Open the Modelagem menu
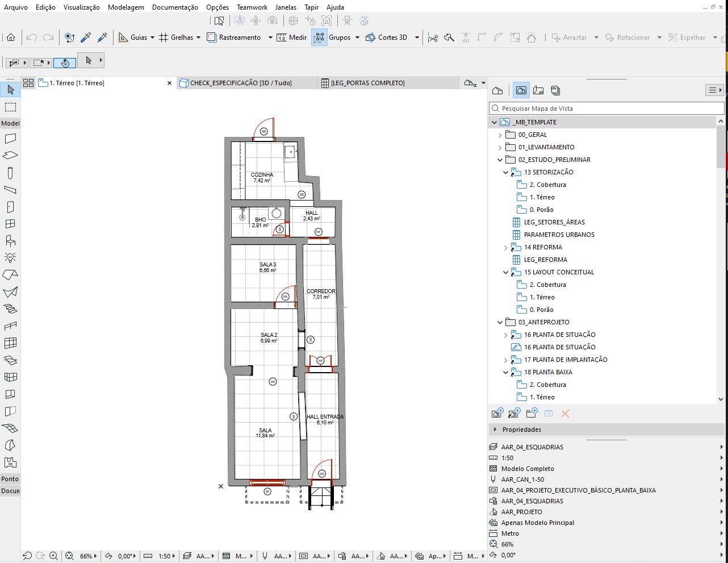Image resolution: width=728 pixels, height=563 pixels. tap(126, 7)
